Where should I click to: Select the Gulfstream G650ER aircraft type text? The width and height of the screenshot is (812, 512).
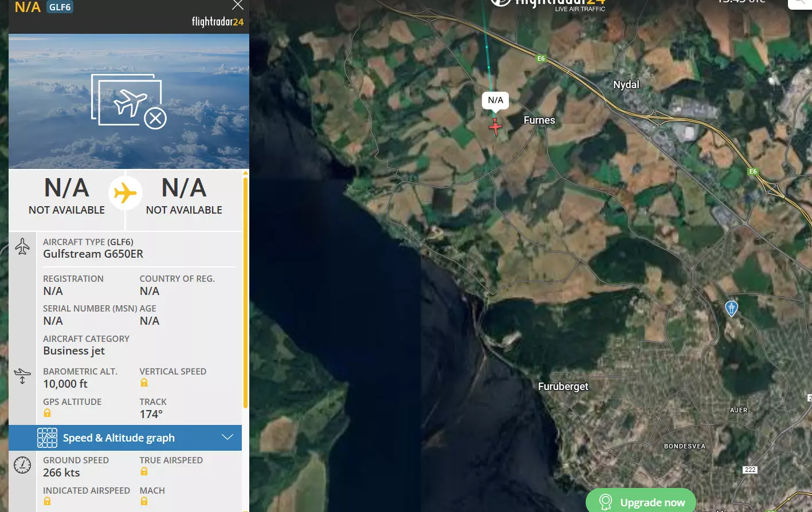(x=93, y=254)
